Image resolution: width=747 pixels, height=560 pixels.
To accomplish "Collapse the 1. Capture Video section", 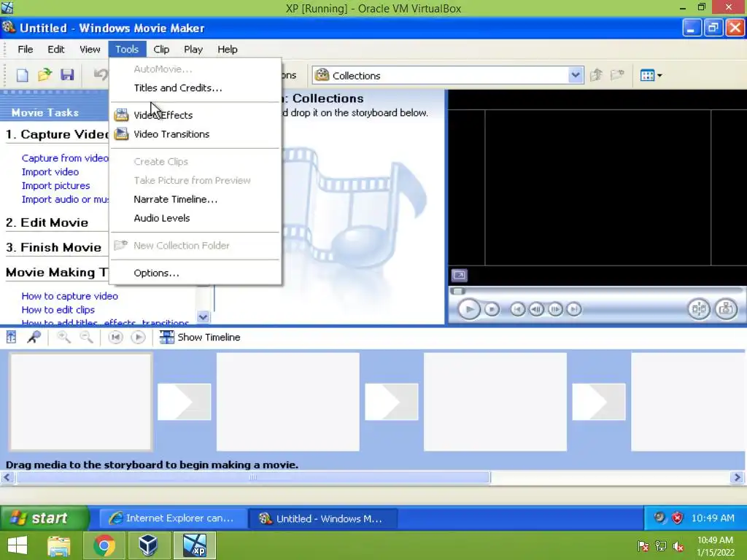I will coord(57,134).
